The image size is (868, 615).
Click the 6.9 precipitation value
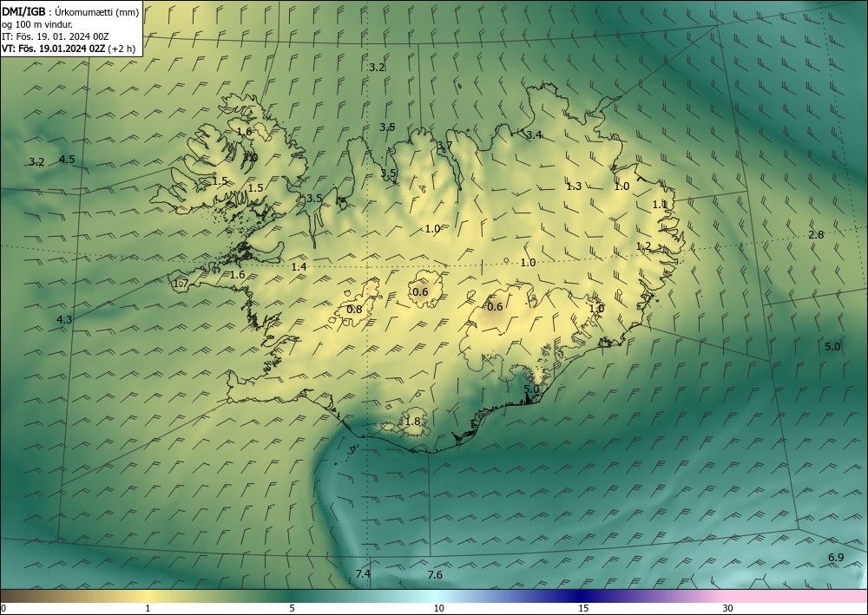[x=836, y=558]
